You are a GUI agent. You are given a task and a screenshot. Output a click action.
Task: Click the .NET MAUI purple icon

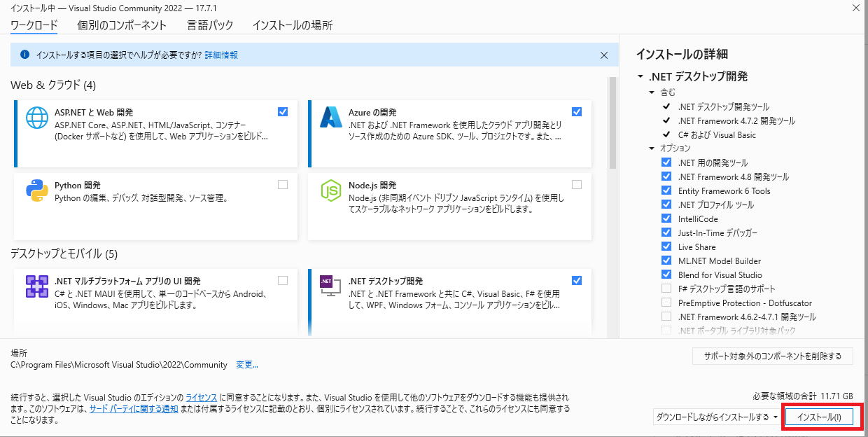[37, 286]
